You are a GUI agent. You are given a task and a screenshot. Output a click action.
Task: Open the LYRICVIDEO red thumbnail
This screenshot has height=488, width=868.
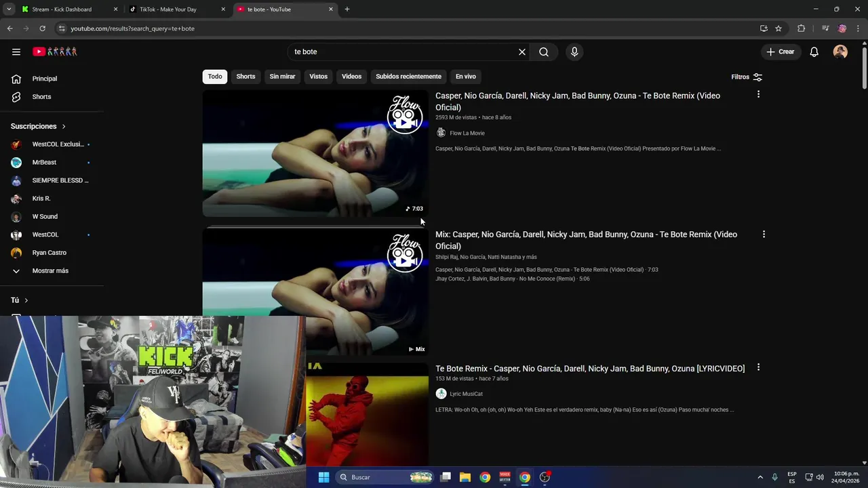(x=367, y=414)
